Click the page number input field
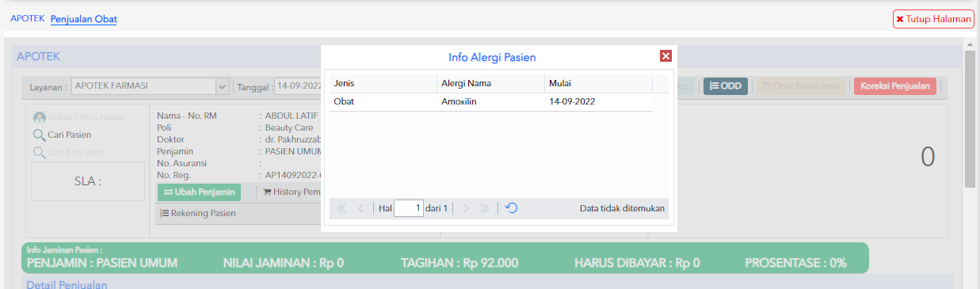The image size is (980, 289). coord(409,208)
